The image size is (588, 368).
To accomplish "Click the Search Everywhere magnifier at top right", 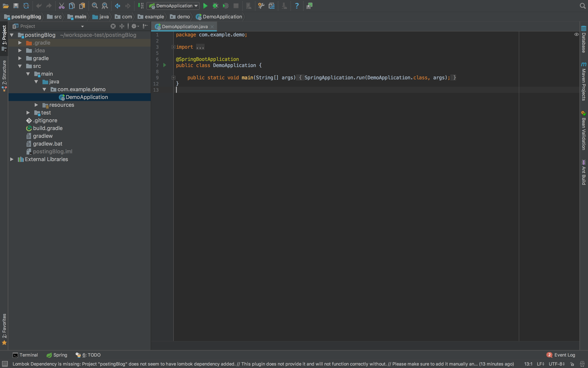I will (x=582, y=6).
